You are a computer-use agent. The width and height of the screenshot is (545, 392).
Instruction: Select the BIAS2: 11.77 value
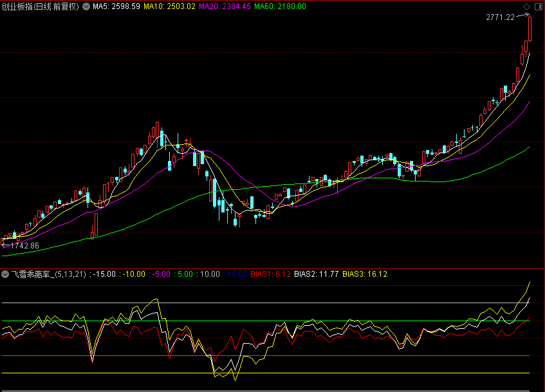pos(317,274)
